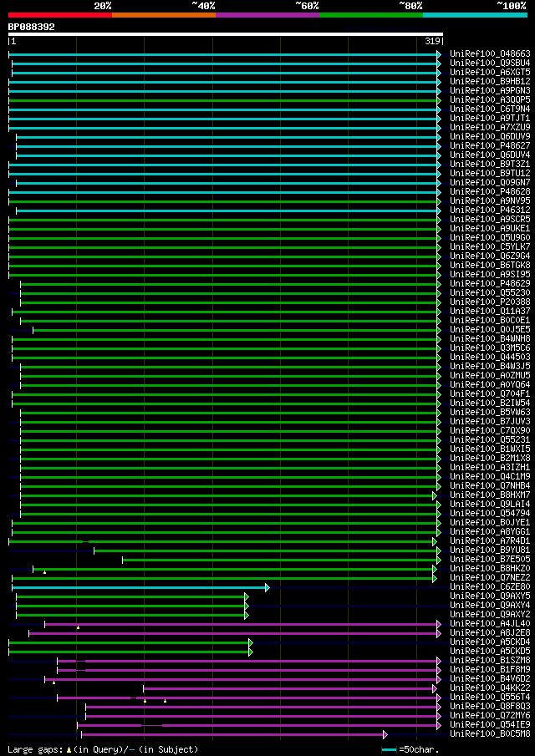Click the cyan ~100% identity legend segment
This screenshot has width=535, height=756.
click(x=475, y=15)
